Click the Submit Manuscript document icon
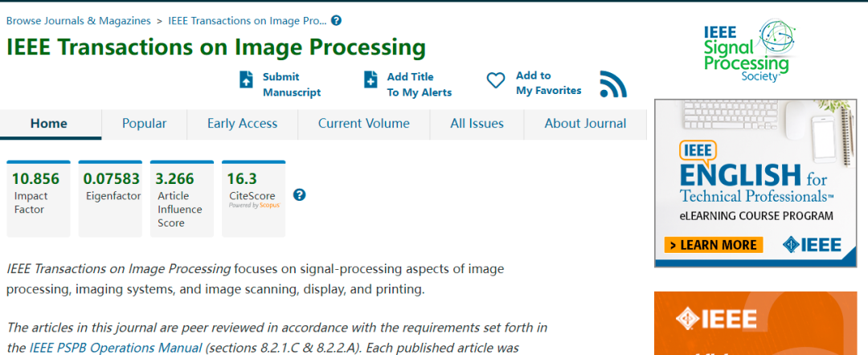This screenshot has width=868, height=355. pos(247,80)
